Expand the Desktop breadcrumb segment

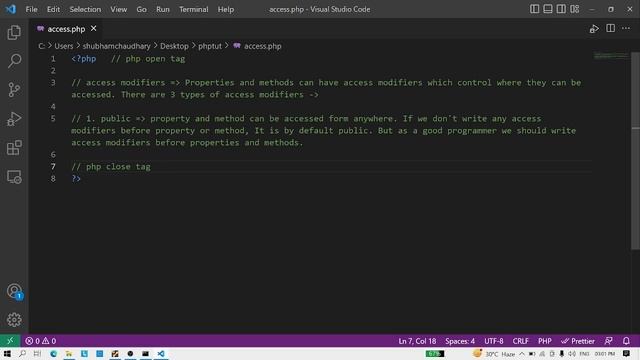tap(174, 46)
